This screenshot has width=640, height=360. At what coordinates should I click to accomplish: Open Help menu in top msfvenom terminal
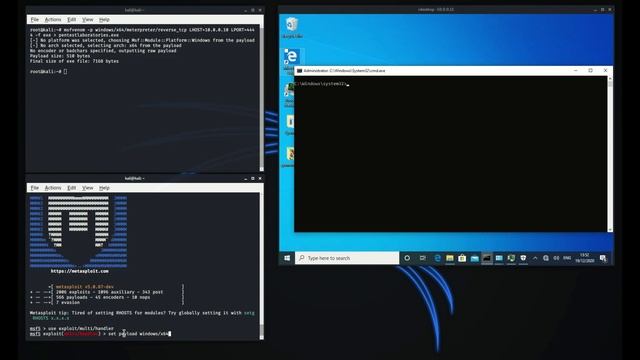coord(104,20)
